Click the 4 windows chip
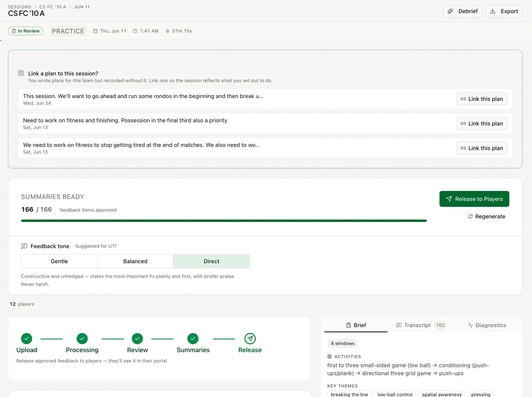Viewport: 532px width, 397px height. coord(342,343)
